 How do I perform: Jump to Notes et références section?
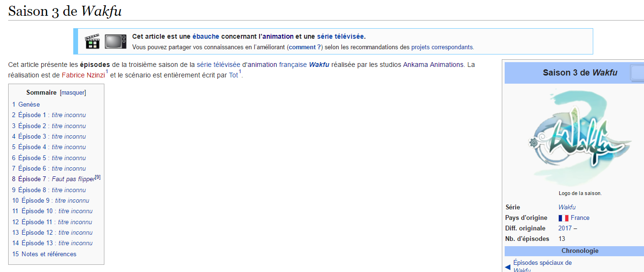pyautogui.click(x=48, y=254)
